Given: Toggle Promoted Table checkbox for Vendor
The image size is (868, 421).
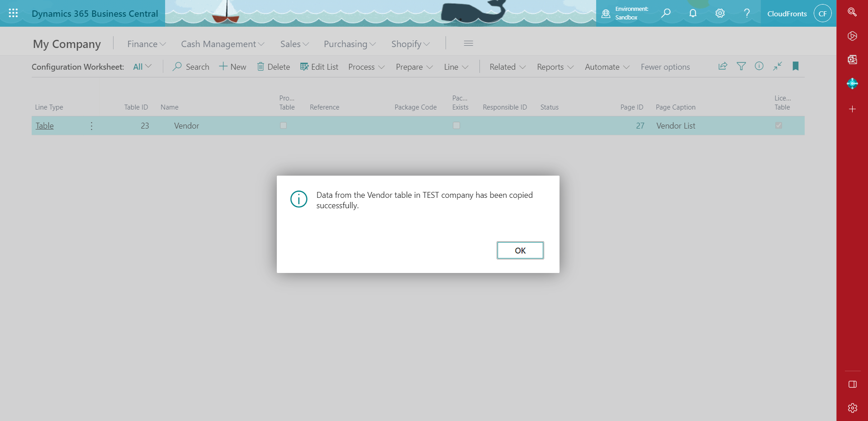Looking at the screenshot, I should point(283,125).
